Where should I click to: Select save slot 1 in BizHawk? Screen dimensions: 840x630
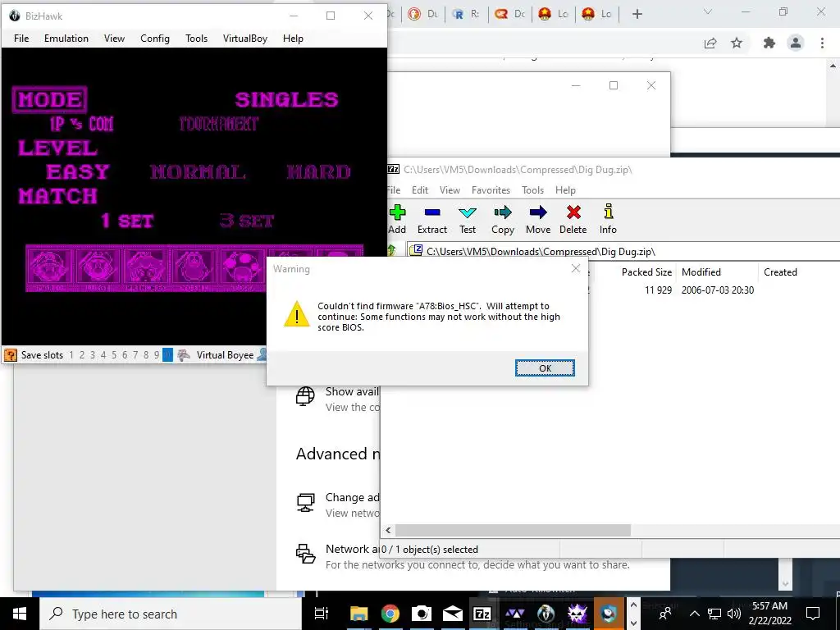click(x=71, y=354)
